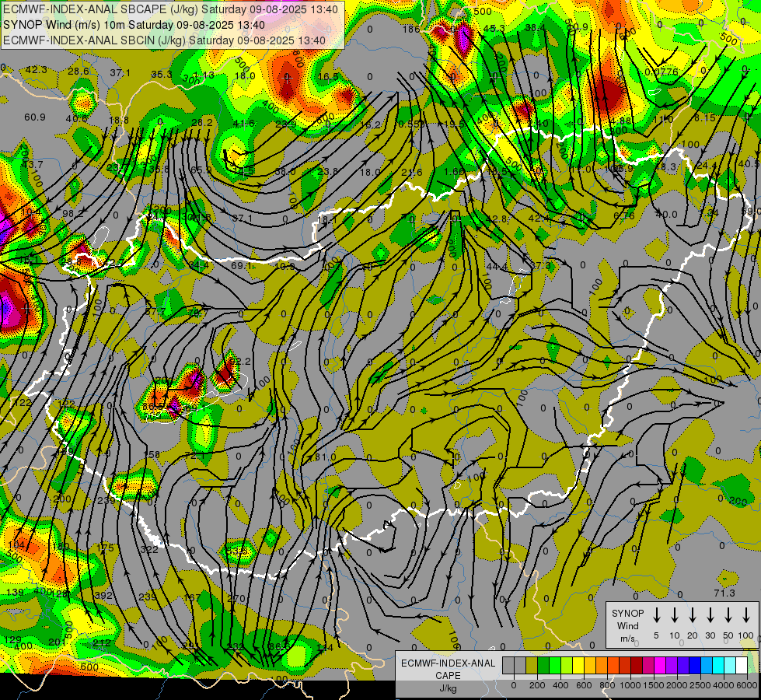Pick the yellow swatch in CAPE legend
The height and width of the screenshot is (700, 761).
[x=578, y=666]
